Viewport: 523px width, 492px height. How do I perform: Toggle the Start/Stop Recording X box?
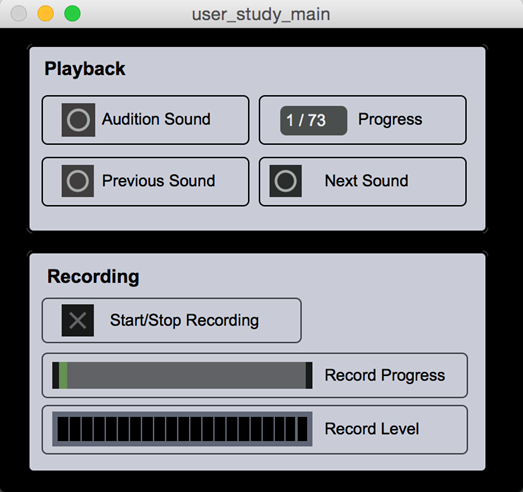78,320
